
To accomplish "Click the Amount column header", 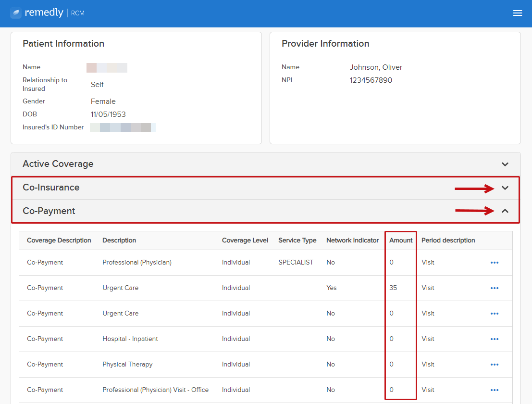I will click(401, 240).
